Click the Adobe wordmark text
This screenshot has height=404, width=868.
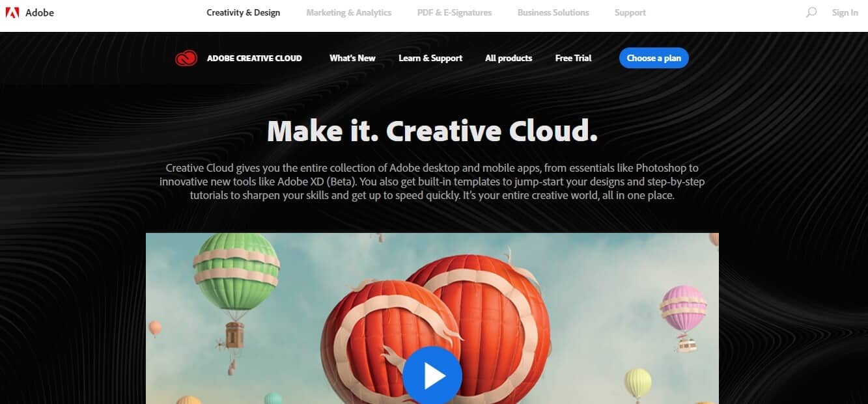(x=40, y=12)
